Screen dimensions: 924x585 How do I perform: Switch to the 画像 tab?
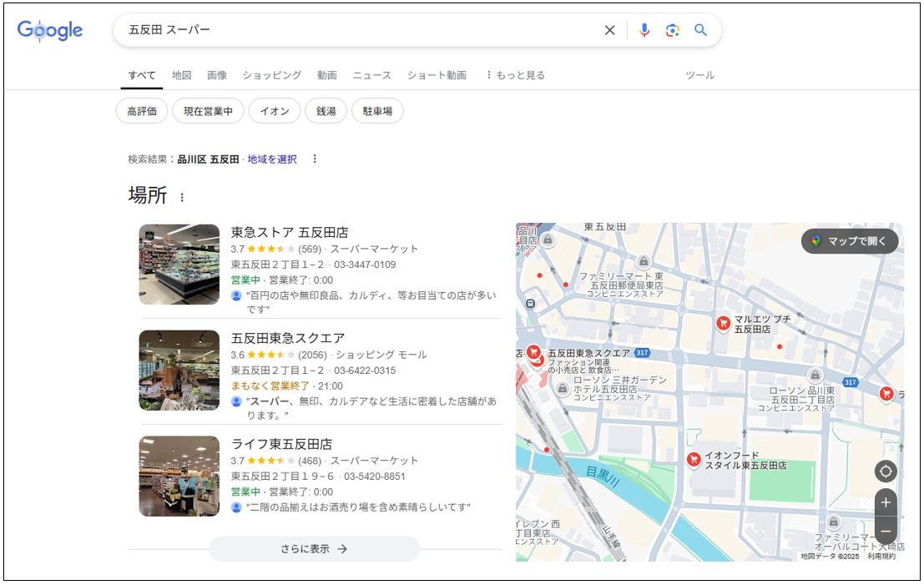click(x=217, y=75)
